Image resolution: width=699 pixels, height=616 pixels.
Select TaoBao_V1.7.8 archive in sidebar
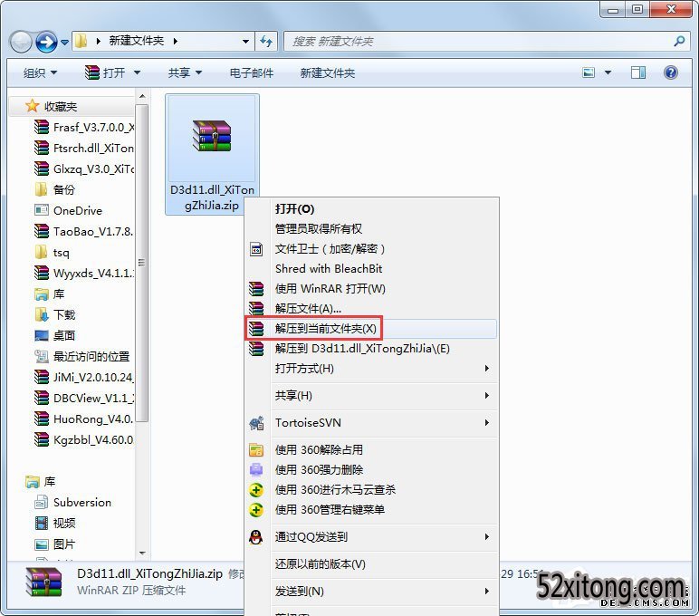(x=84, y=232)
